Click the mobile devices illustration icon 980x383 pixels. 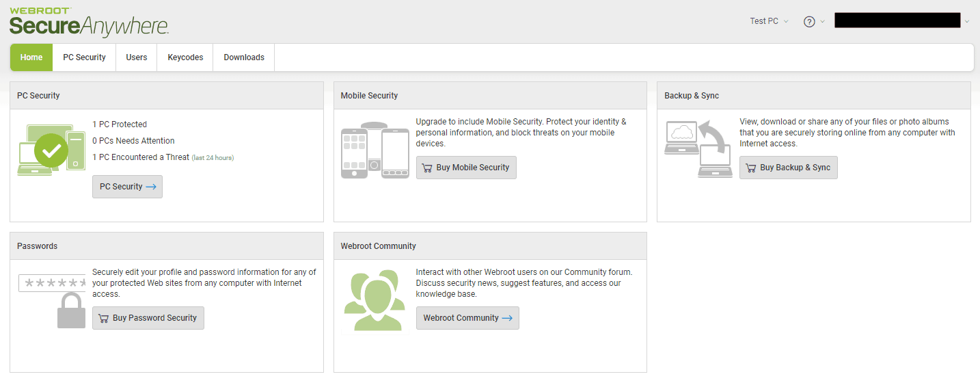[x=375, y=150]
